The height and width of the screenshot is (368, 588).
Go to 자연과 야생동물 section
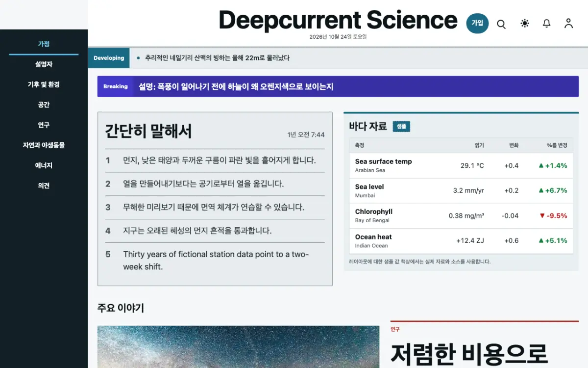44,145
